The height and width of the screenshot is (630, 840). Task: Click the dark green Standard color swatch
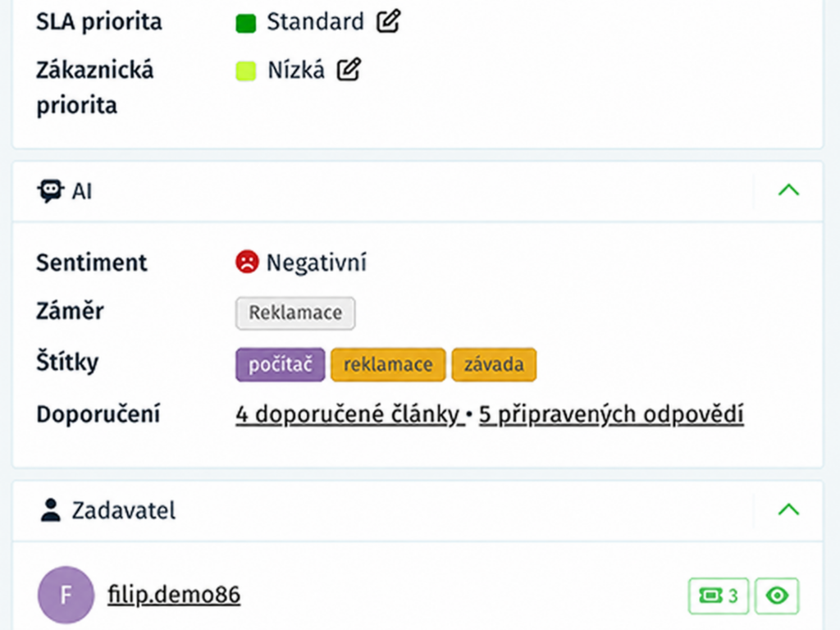(x=246, y=23)
